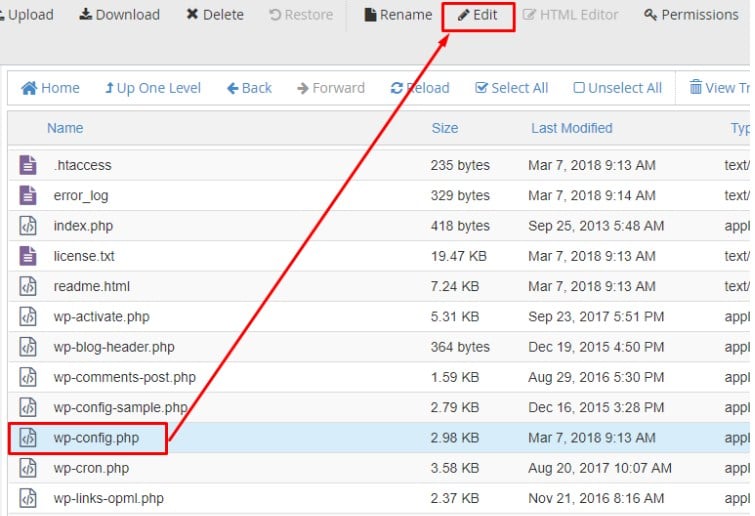Click date Dec 19, 2015 4:50 PM
Screen dimensions: 755x516
tap(596, 347)
